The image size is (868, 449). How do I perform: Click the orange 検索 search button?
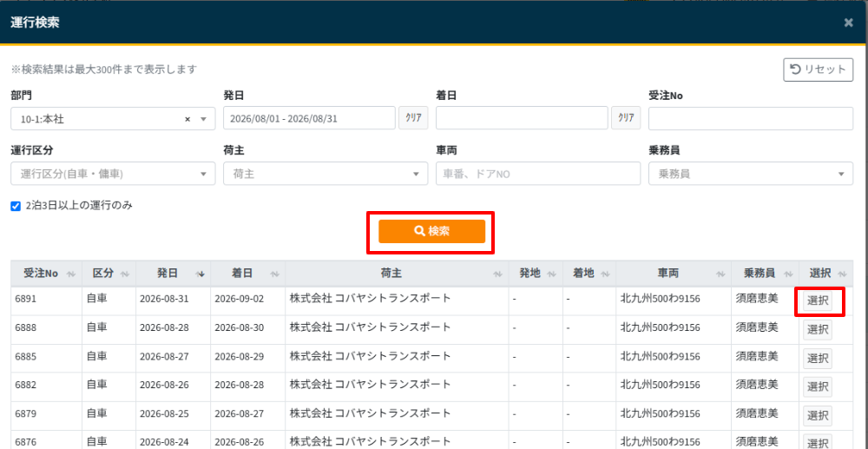[431, 231]
